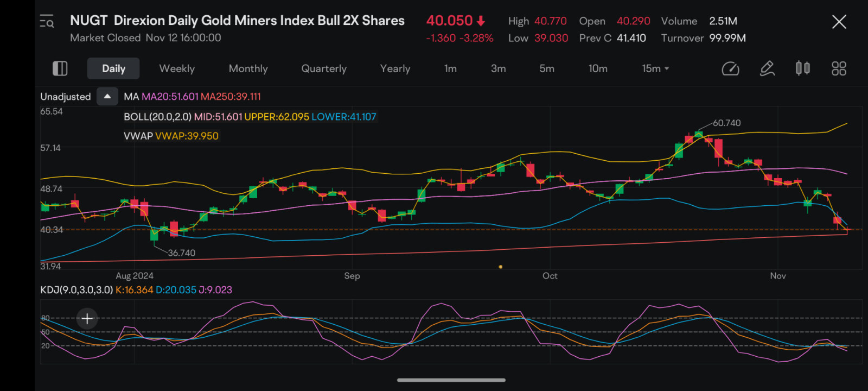This screenshot has height=391, width=868.
Task: Open the stock search list icon
Action: click(47, 22)
